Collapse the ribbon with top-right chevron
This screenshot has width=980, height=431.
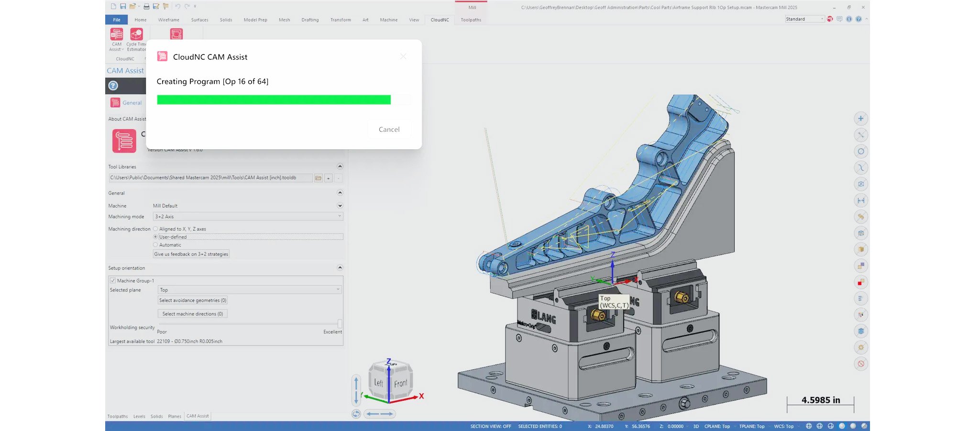pyautogui.click(x=867, y=19)
